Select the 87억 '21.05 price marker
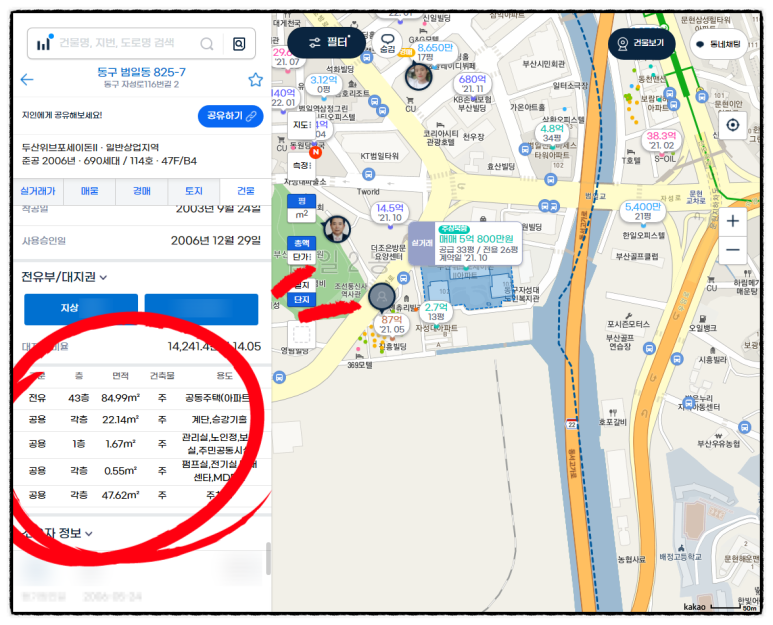This screenshot has height=625, width=773. [x=392, y=324]
